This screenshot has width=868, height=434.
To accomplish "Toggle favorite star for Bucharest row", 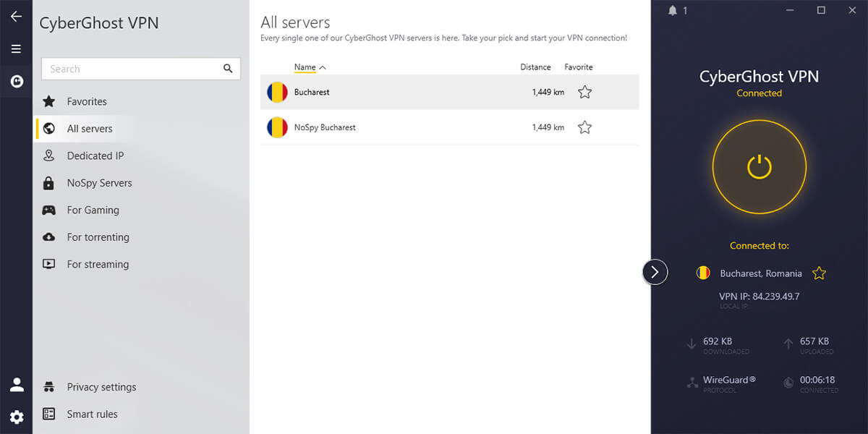I will 584,92.
